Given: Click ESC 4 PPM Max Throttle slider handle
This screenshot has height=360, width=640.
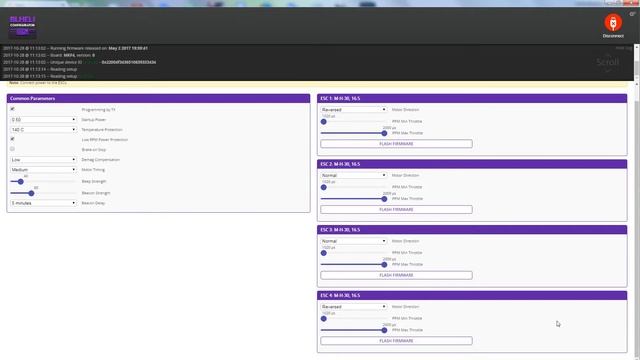Looking at the screenshot, I should tap(384, 330).
